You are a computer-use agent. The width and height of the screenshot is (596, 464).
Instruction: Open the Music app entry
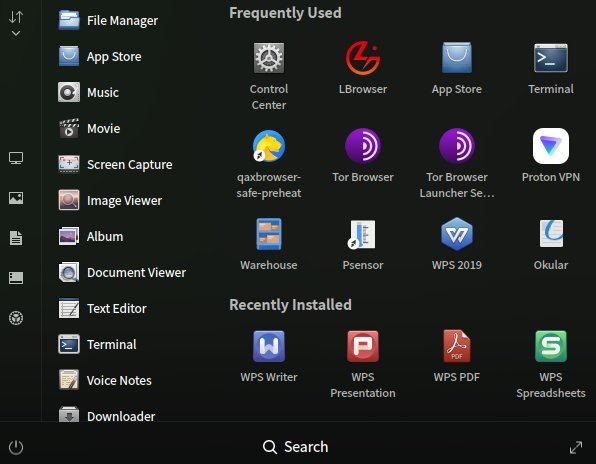[x=89, y=92]
